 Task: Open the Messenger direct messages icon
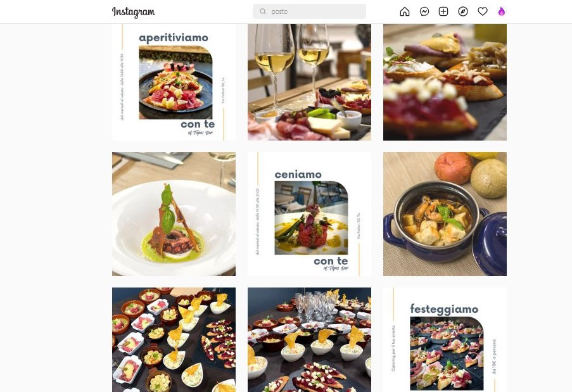point(424,11)
